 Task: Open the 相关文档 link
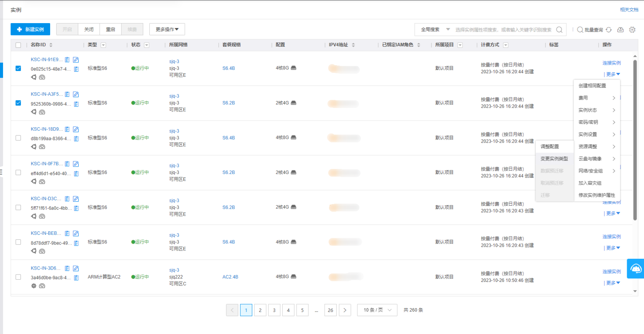[629, 10]
